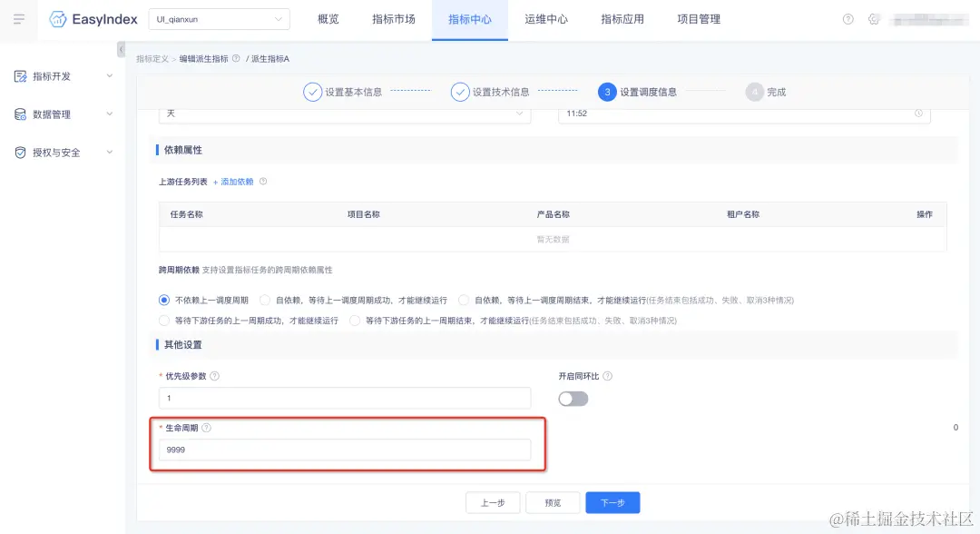Click the 设置技术信息 step checkmark
This screenshot has width=980, height=534.
[x=460, y=92]
